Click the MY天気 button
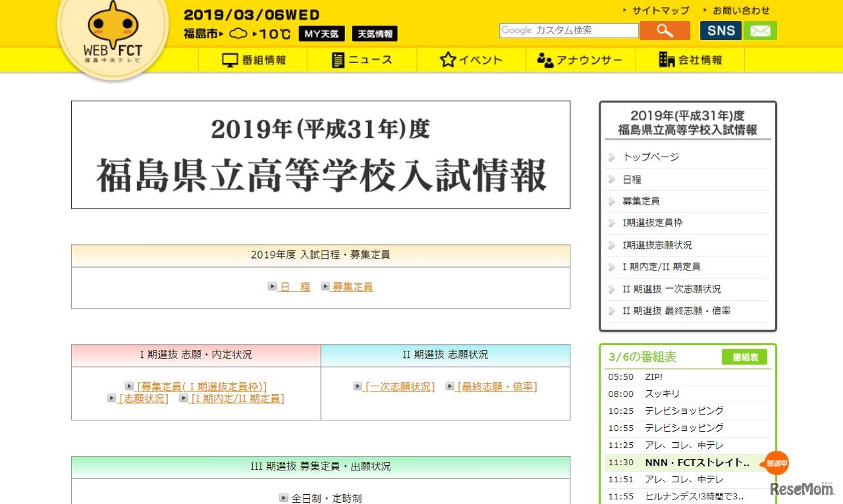 (321, 33)
